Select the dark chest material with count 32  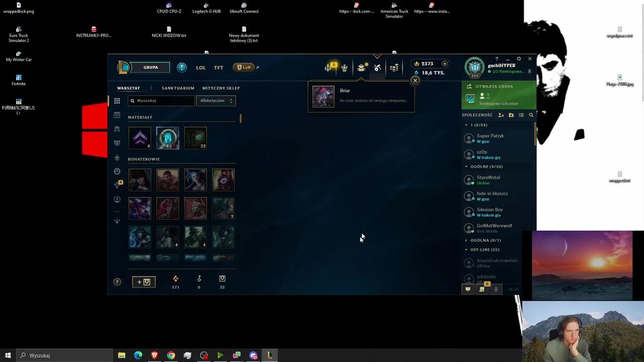pyautogui.click(x=195, y=138)
